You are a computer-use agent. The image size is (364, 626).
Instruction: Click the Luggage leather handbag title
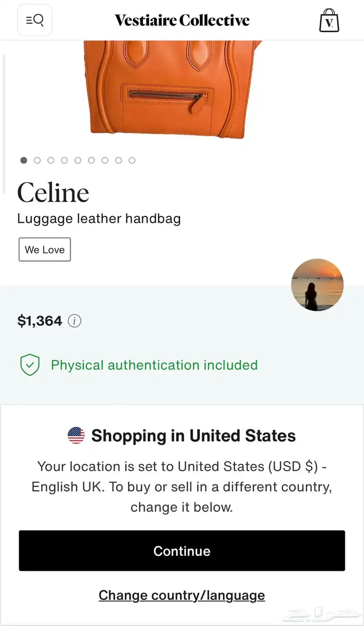(99, 218)
